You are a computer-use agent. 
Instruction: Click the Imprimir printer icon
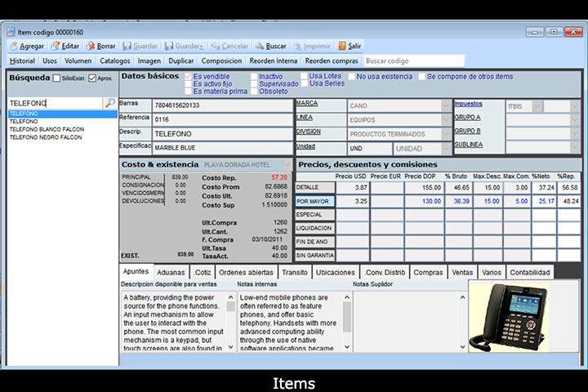(299, 46)
